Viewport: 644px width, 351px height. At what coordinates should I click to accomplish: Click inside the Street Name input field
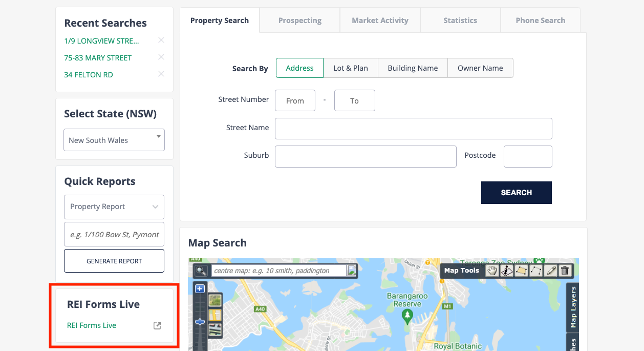pos(413,128)
